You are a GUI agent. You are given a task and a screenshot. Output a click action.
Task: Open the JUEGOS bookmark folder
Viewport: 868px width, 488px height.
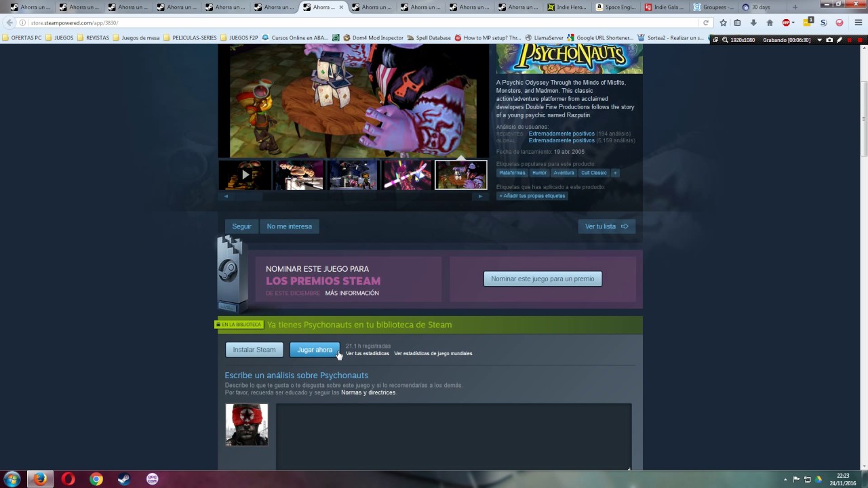click(x=60, y=38)
